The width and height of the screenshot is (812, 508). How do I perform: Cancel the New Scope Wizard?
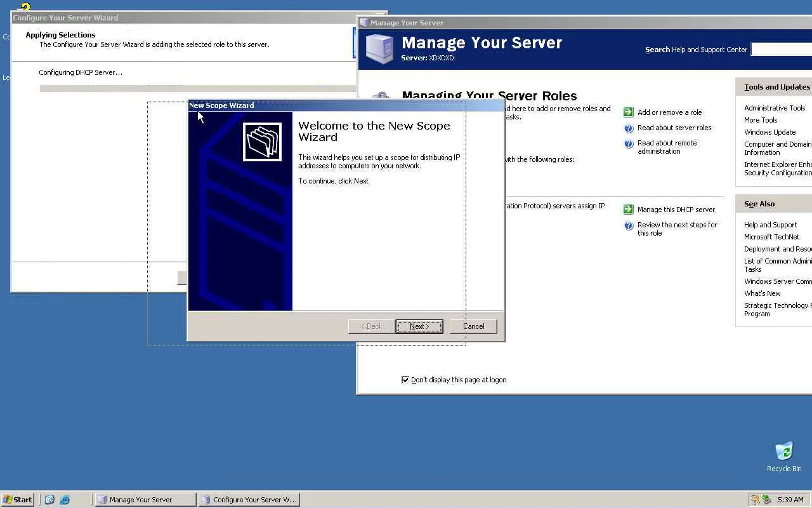tap(473, 326)
